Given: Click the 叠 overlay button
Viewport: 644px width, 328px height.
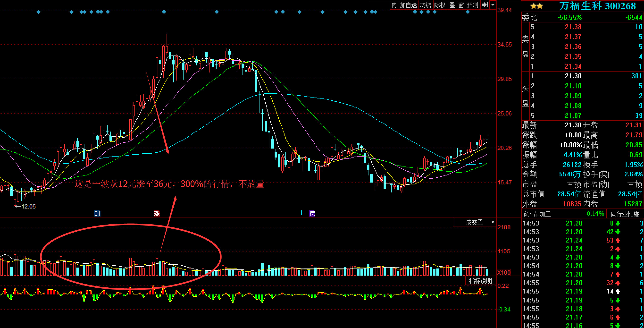Looking at the screenshot, I should (x=452, y=5).
